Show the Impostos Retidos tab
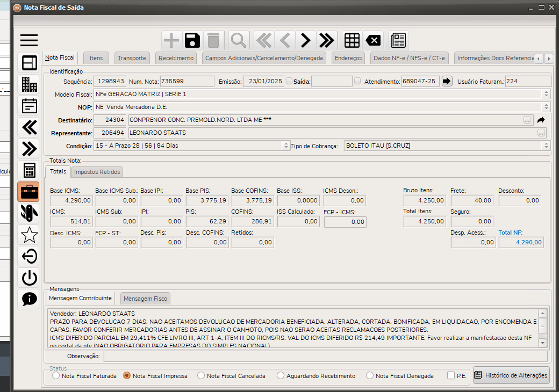559x392 pixels. [x=97, y=172]
